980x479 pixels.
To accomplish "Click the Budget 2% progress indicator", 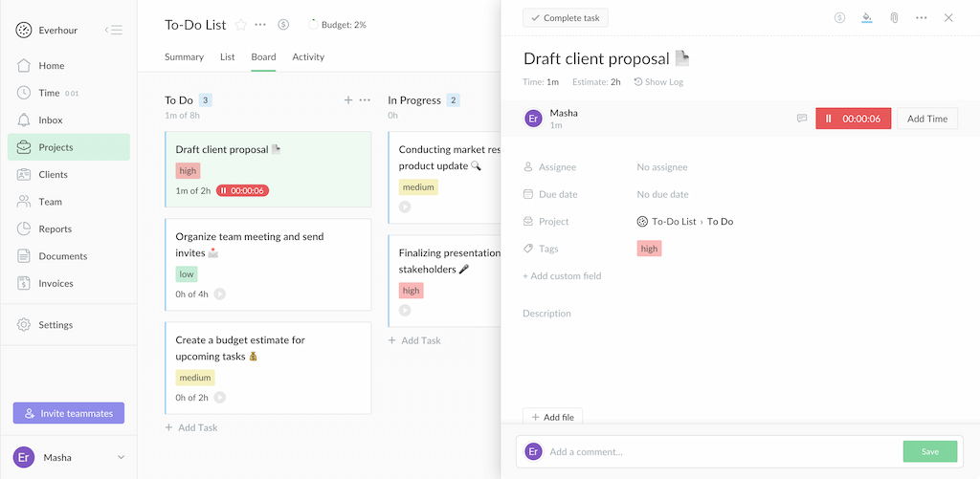I will point(338,25).
